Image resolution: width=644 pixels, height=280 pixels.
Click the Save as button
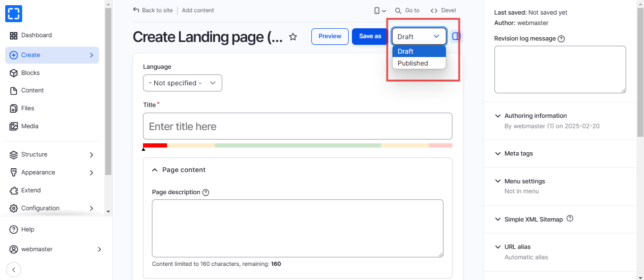[370, 36]
